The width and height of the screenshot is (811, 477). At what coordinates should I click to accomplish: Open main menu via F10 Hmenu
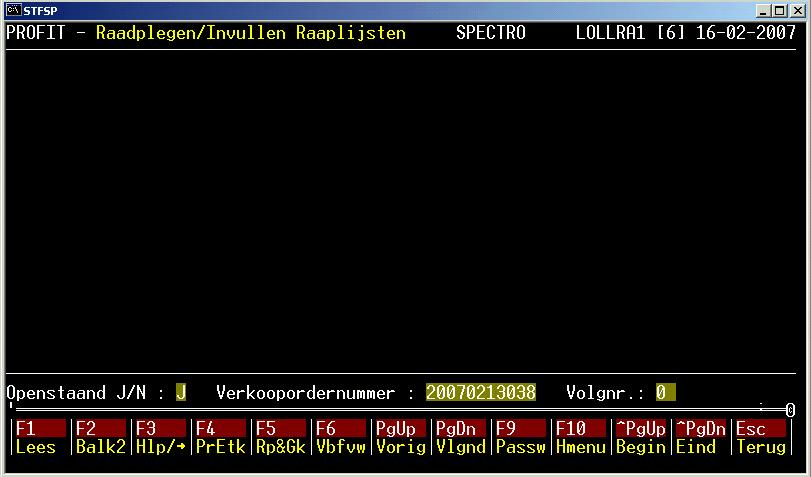(581, 438)
